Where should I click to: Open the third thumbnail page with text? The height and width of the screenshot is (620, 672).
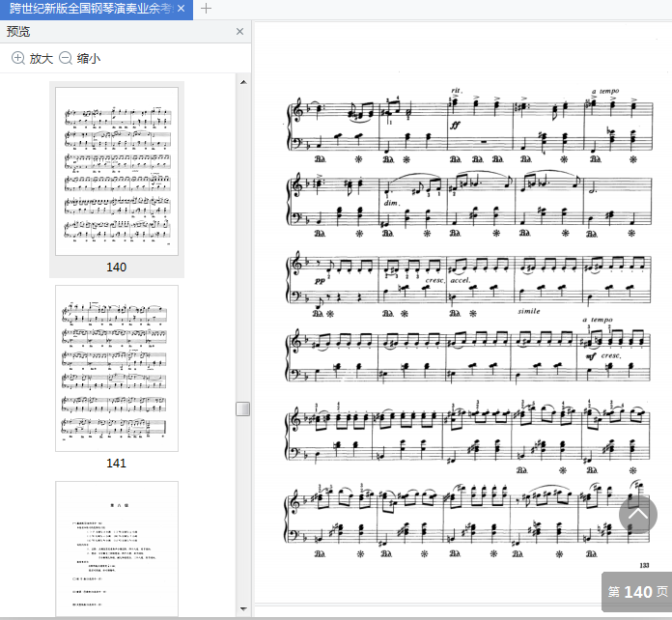click(117, 549)
